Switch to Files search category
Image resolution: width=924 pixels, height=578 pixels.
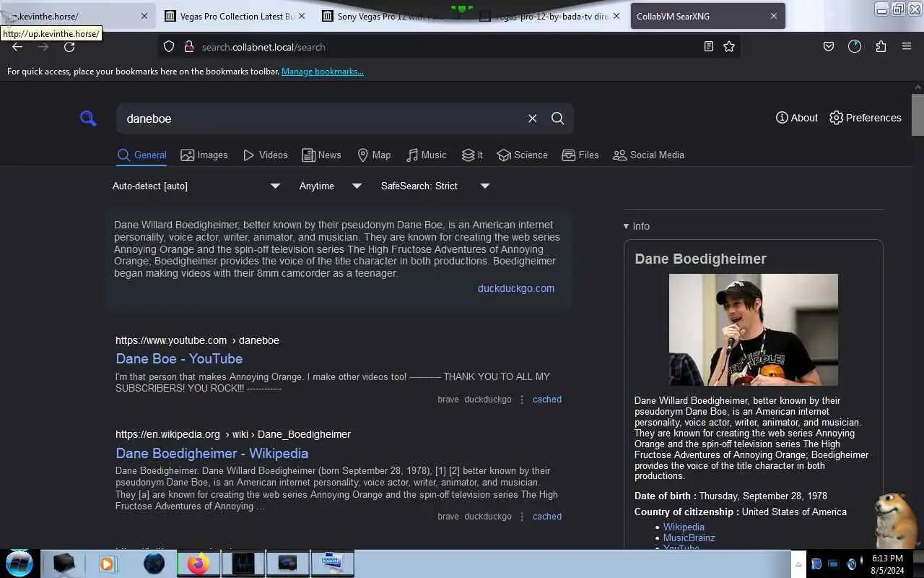click(580, 155)
